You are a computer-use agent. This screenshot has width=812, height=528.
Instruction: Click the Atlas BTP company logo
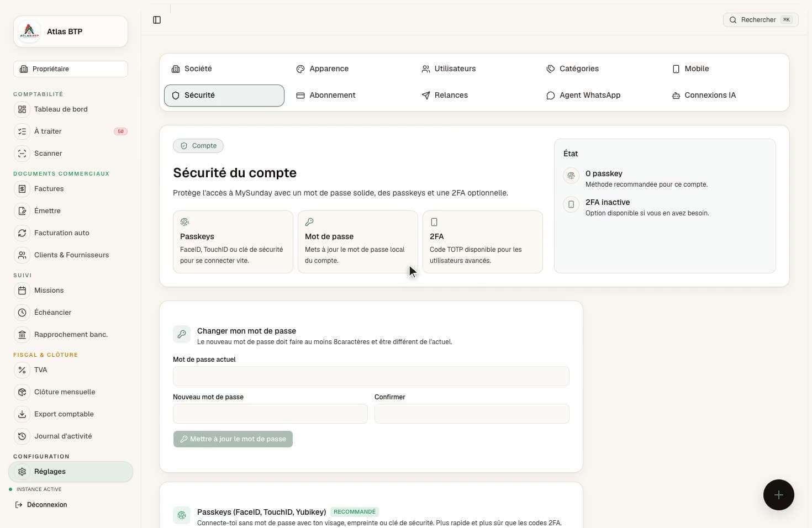29,31
